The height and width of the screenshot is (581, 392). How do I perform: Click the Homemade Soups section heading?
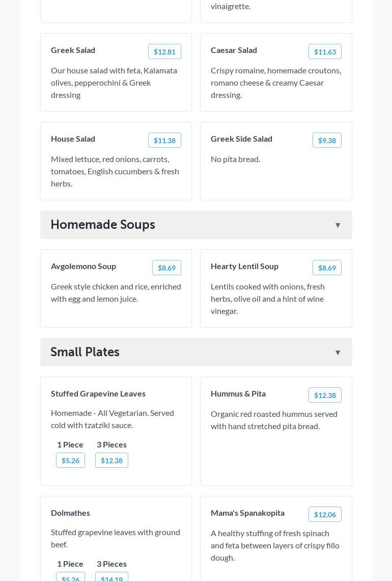103,225
